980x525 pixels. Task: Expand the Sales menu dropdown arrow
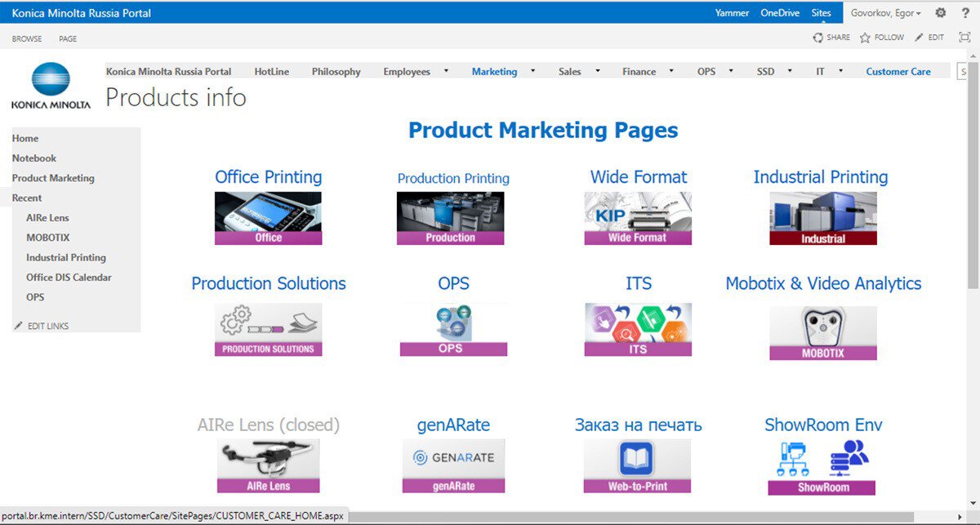(597, 71)
